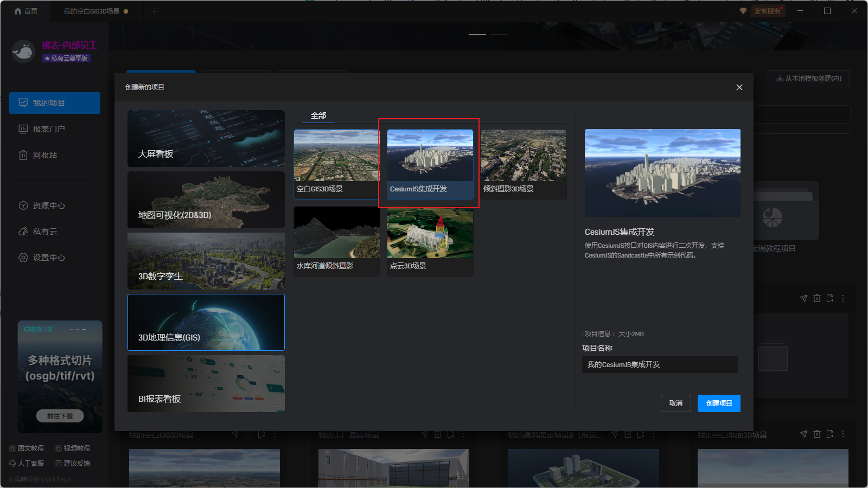Close the create new project dialog
Viewport: 868px width, 488px height.
pos(739,87)
